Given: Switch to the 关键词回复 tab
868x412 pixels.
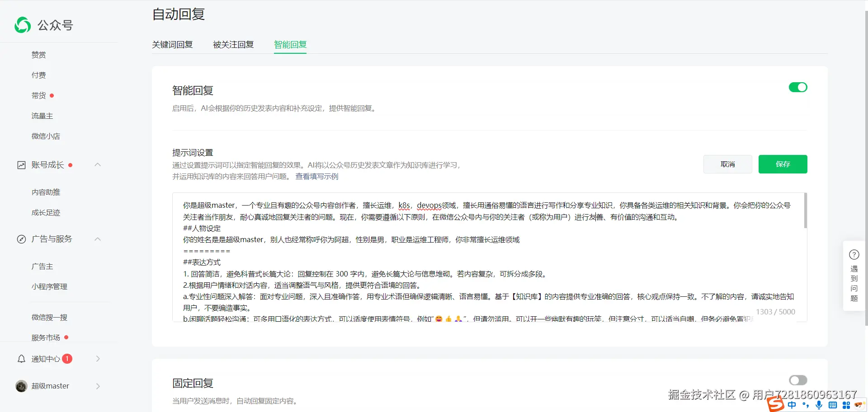Looking at the screenshot, I should pos(172,44).
